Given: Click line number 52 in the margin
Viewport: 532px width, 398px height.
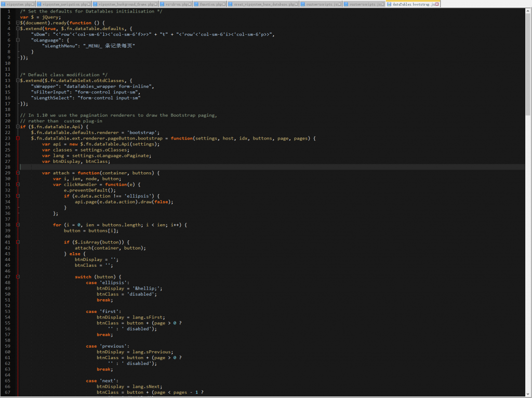Looking at the screenshot, I should 7,306.
